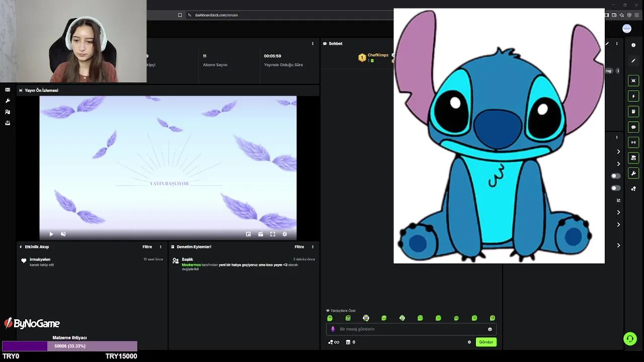
Task: Click the ChefKimpz username in chat
Action: click(x=378, y=55)
